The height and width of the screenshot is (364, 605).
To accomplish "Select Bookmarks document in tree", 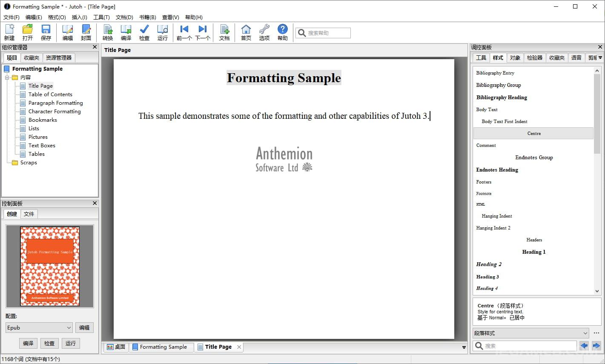I will pos(43,120).
